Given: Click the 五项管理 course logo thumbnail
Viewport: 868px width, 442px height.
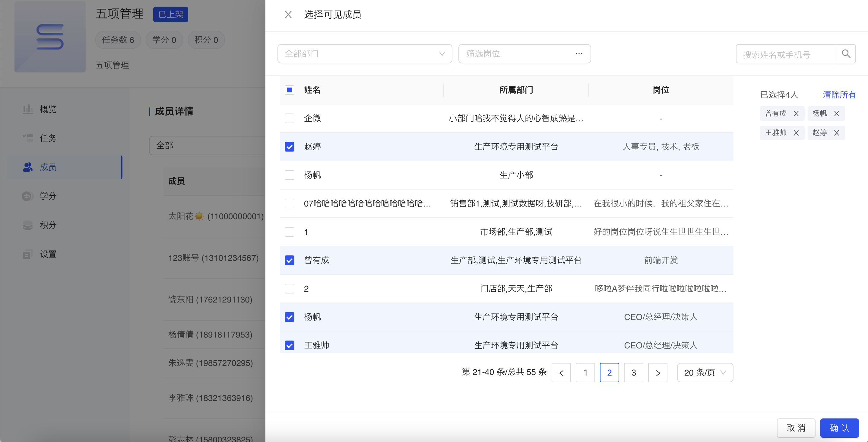Looking at the screenshot, I should click(x=50, y=37).
